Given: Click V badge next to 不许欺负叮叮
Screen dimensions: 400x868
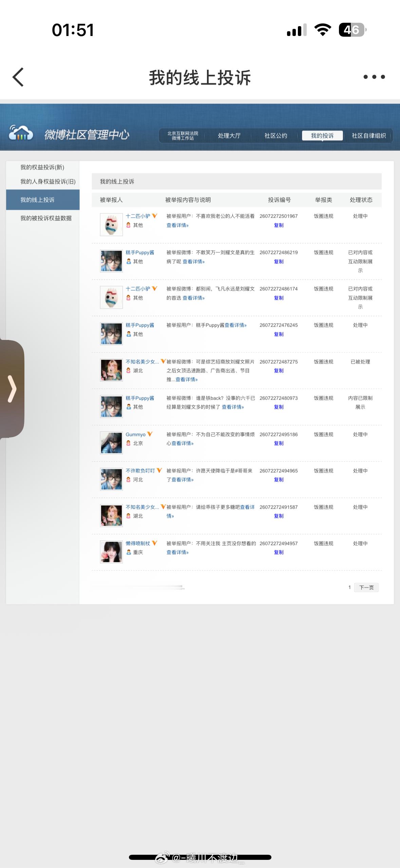Looking at the screenshot, I should [159, 470].
